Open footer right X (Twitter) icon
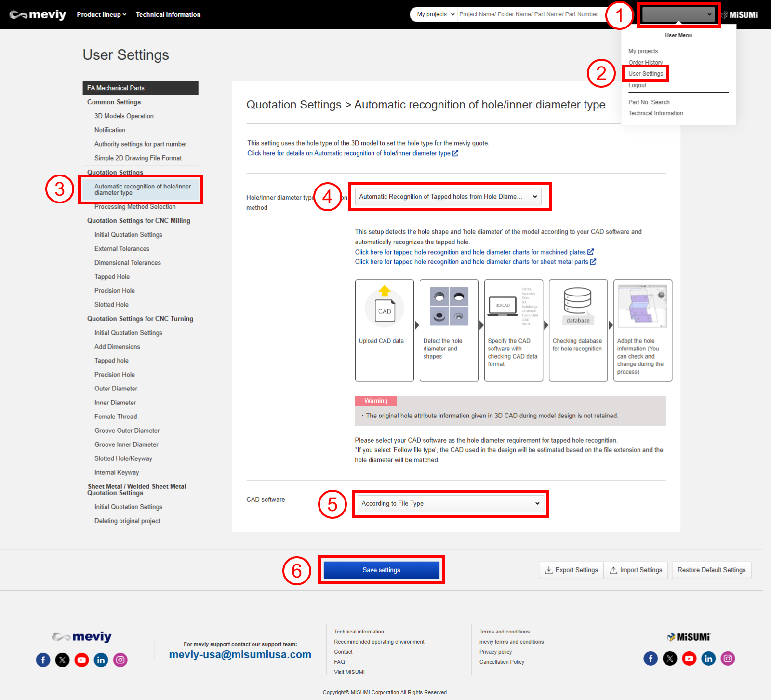The width and height of the screenshot is (771, 700). (x=670, y=659)
